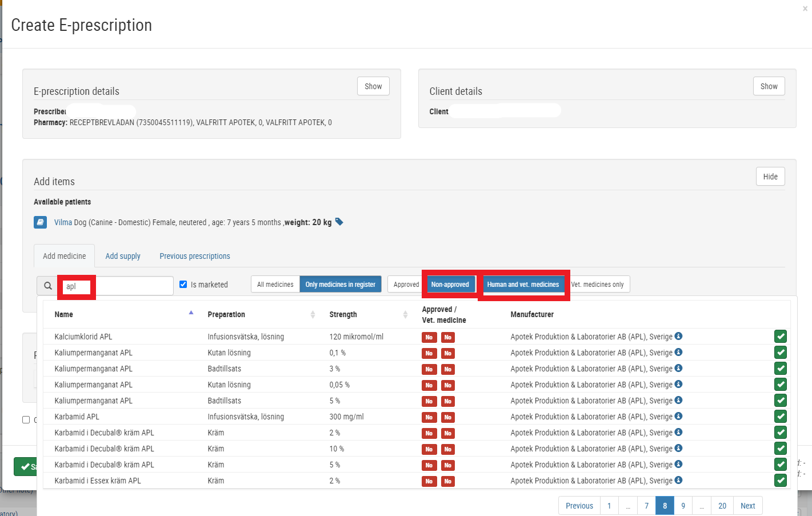This screenshot has height=516, width=812.
Task: Click the search magnifier icon
Action: pyautogui.click(x=48, y=286)
